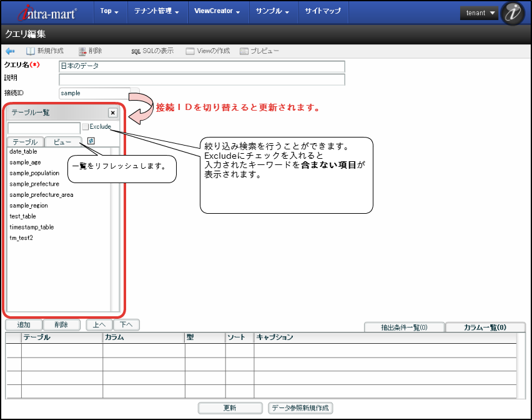Screen dimensions: 532x420
Task: Click the 削除 button below table list
Action: pyautogui.click(x=61, y=325)
